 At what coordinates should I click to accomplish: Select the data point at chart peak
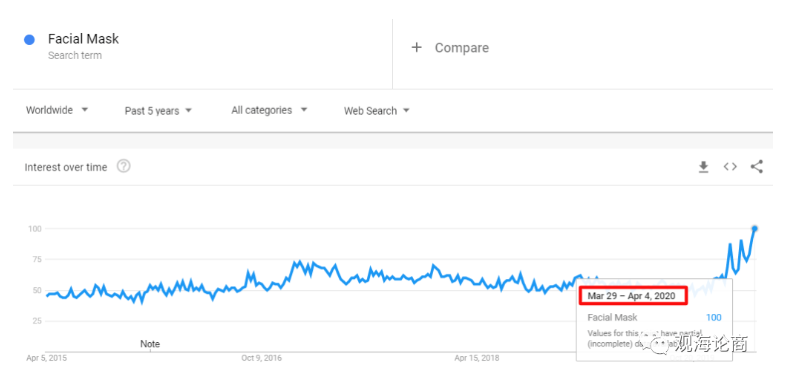(754, 229)
